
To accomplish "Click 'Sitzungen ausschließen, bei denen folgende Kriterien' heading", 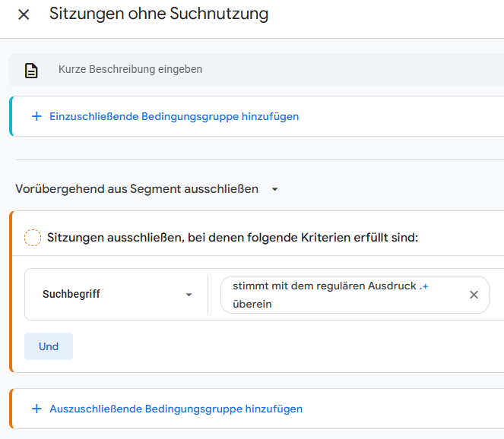I will 233,238.
